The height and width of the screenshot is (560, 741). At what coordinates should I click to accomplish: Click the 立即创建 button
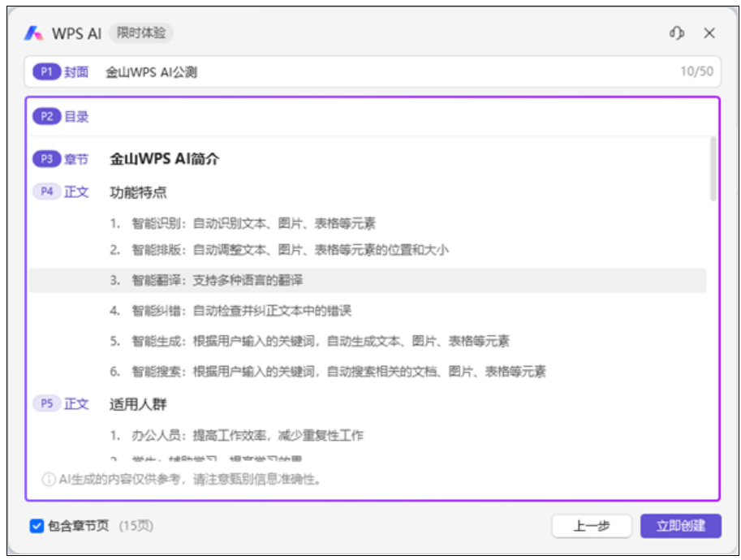(680, 525)
